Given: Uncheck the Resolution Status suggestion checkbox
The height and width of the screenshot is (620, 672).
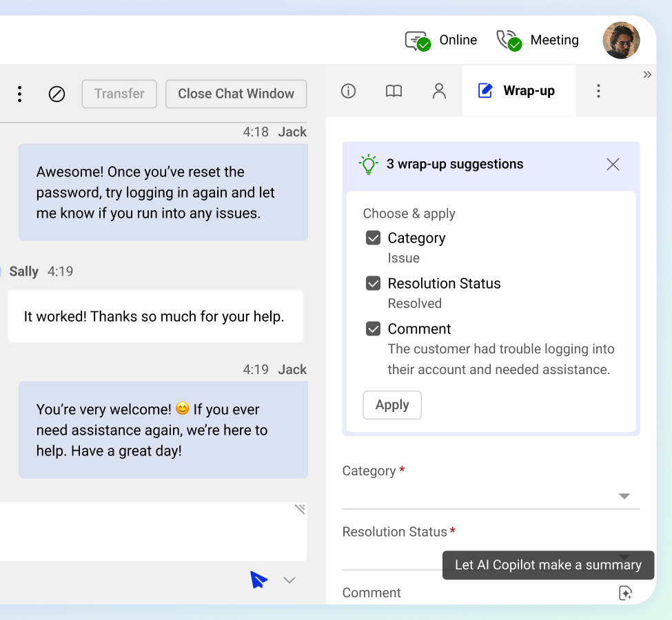Looking at the screenshot, I should click(373, 284).
